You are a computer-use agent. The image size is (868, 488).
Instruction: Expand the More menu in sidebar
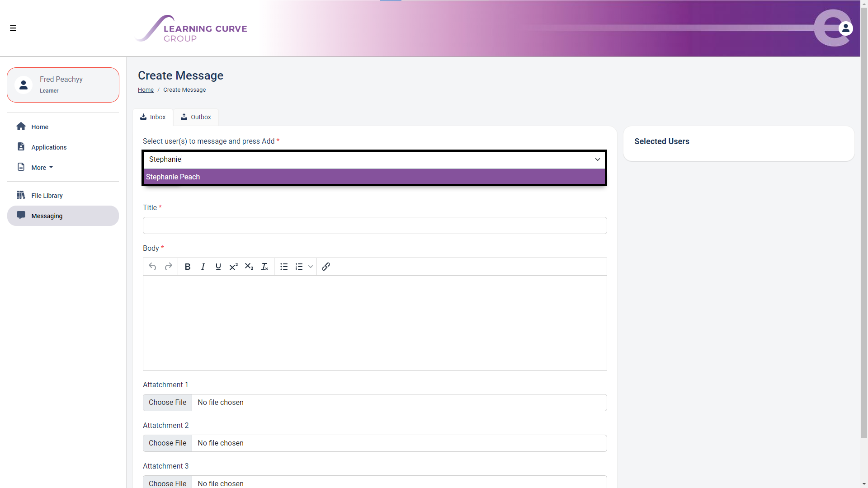42,168
